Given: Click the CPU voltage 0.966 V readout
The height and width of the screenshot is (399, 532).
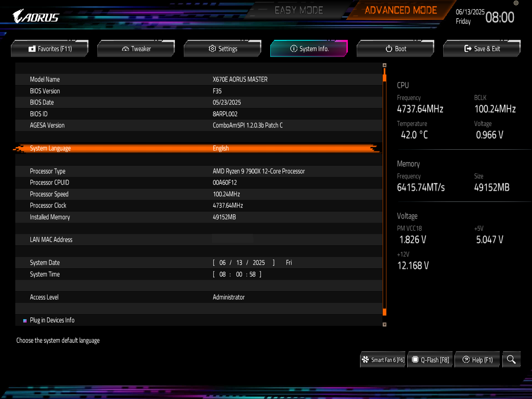Looking at the screenshot, I should (489, 135).
